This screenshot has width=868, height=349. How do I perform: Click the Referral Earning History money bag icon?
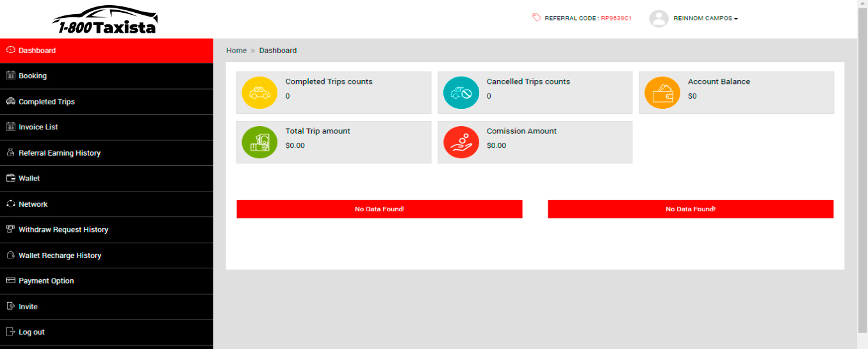pos(10,152)
